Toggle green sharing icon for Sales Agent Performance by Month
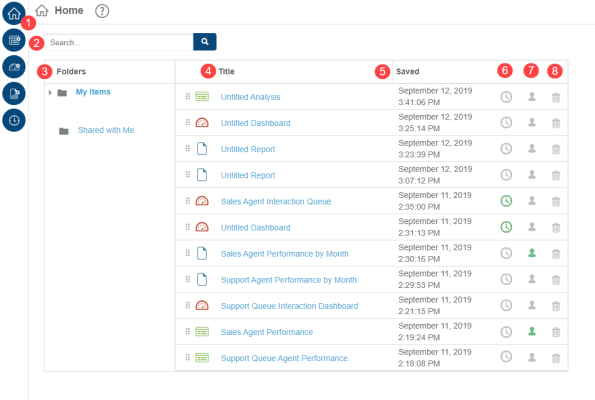Screen dimensions: 595x400 click(x=532, y=253)
